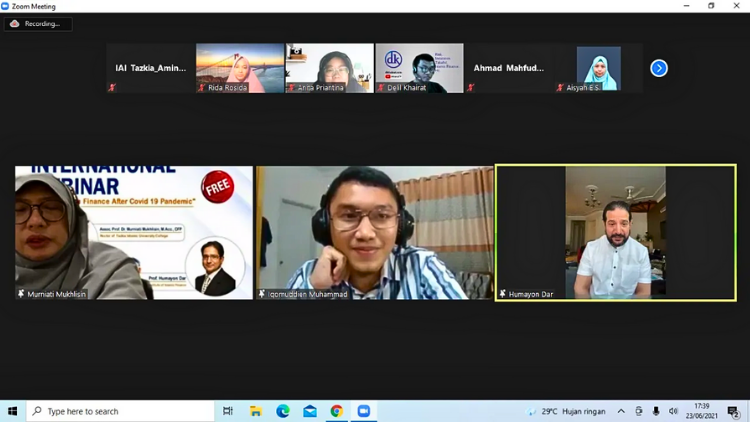Open the Windows Start menu
Image resolution: width=750 pixels, height=422 pixels.
tap(12, 411)
